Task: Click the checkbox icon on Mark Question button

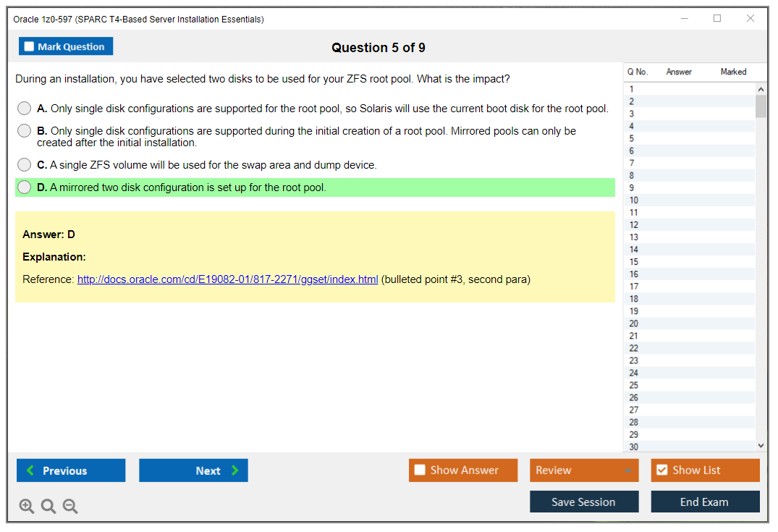Action: [29, 46]
